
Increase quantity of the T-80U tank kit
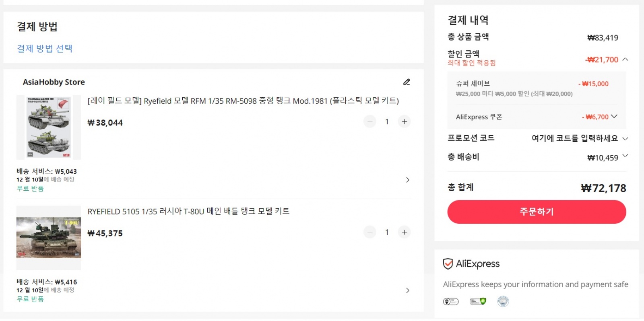(x=404, y=232)
